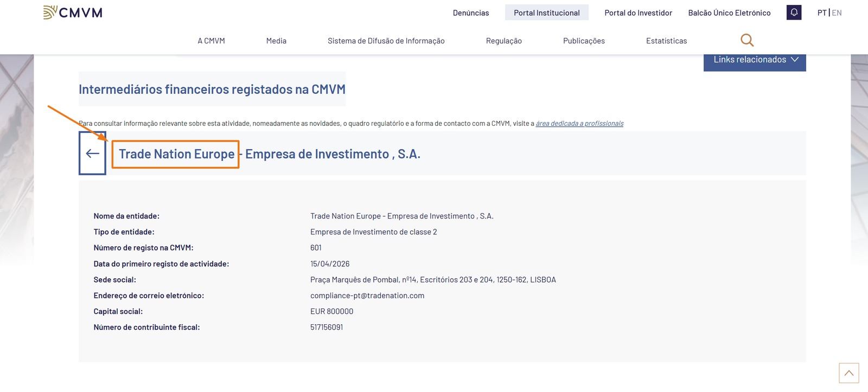Screen dimensions: 868x392
Task: Select the Portal Institucional tab
Action: pos(547,12)
